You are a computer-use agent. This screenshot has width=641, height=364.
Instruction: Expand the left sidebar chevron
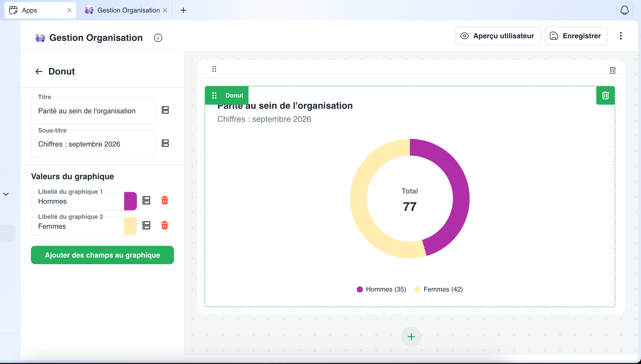click(6, 194)
